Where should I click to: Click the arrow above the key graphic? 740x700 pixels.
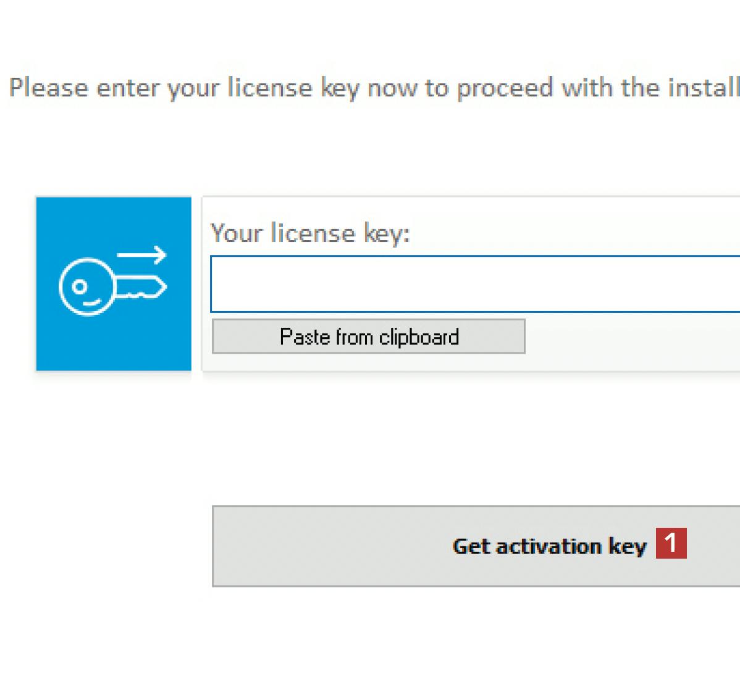pos(142,254)
